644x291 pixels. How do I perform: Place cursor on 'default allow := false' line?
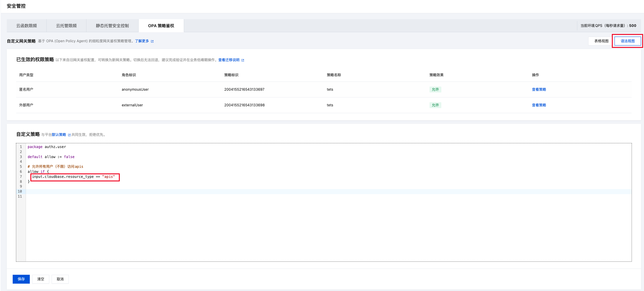click(x=51, y=157)
